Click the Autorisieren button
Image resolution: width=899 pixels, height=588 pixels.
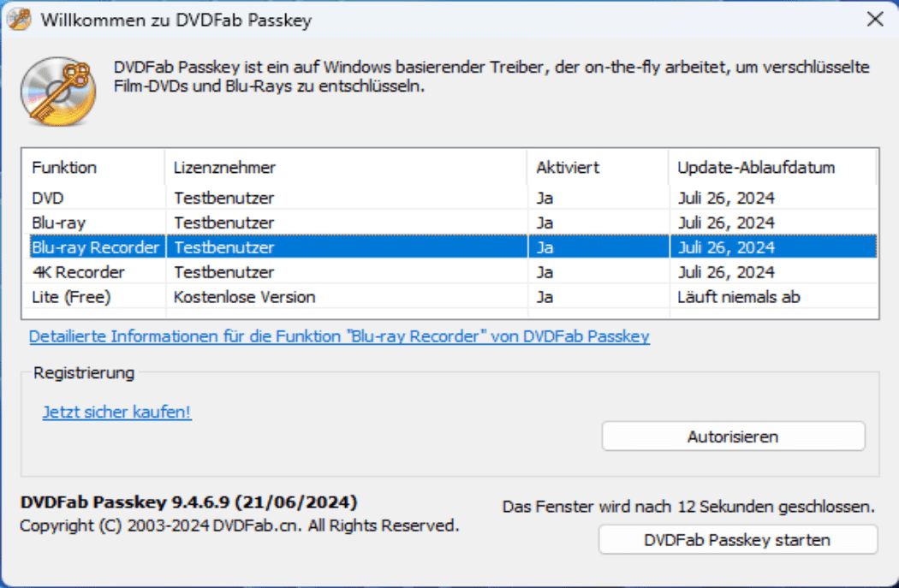click(733, 437)
